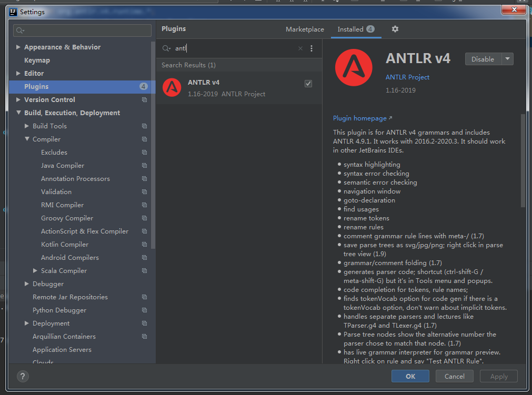Focus the plugin search field containing antl
The height and width of the screenshot is (395, 532).
pyautogui.click(x=234, y=48)
